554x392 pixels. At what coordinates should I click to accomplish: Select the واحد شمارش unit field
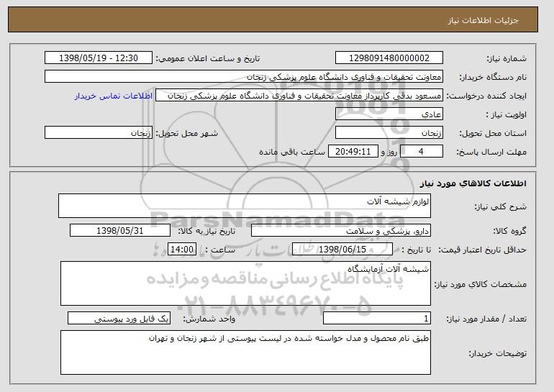119,318
